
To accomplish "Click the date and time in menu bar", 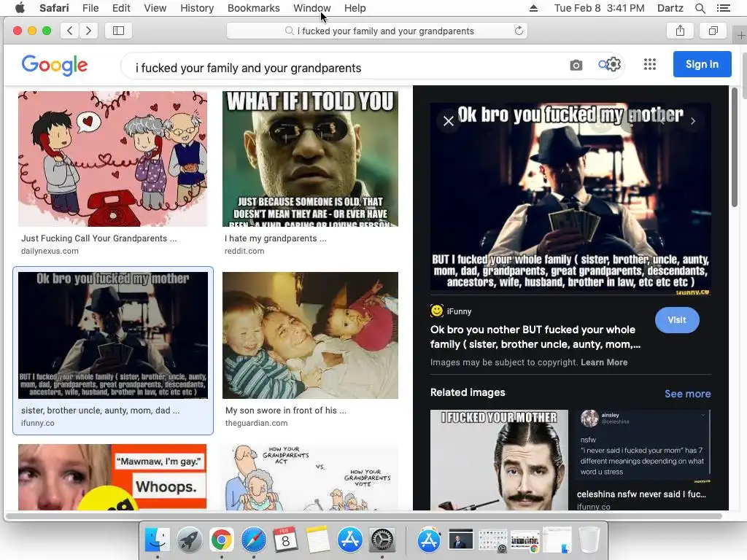I will (600, 8).
